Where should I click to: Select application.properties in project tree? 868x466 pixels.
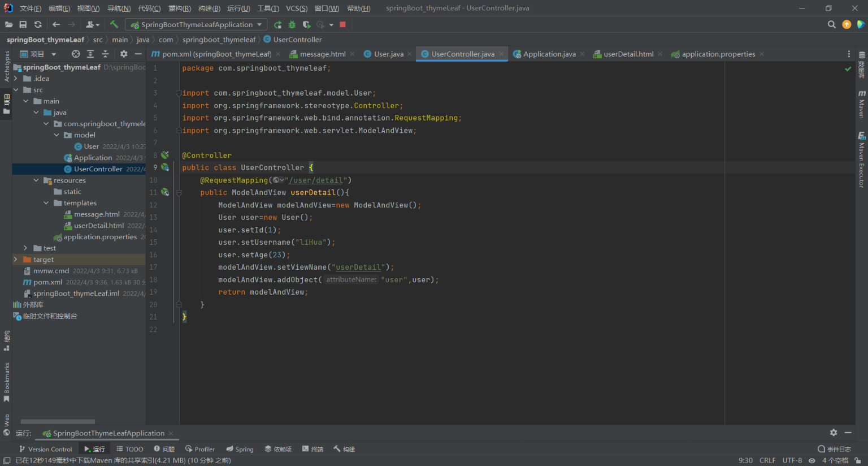pos(100,237)
